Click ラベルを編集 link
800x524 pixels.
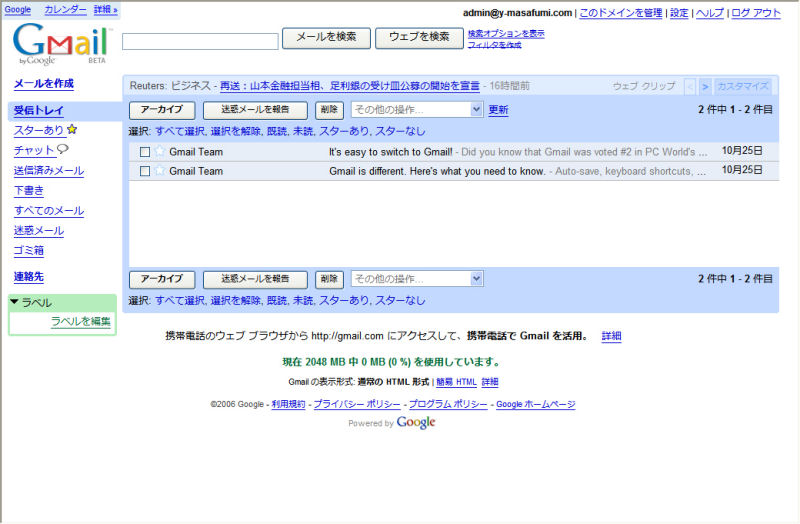[81, 321]
